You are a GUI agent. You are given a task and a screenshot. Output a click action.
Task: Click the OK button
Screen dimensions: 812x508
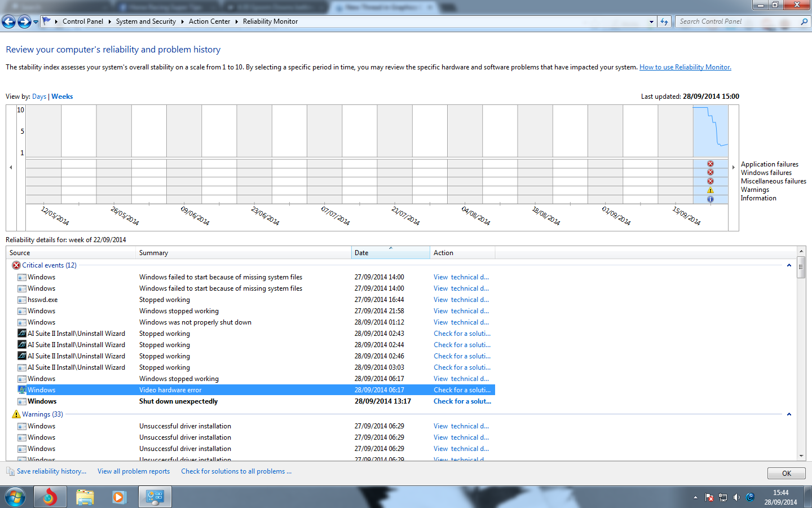click(786, 473)
